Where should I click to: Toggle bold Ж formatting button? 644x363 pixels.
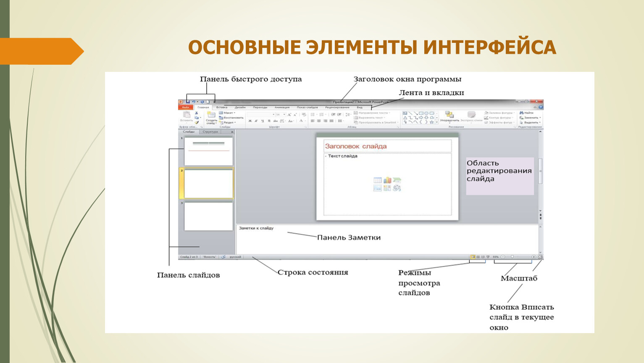click(250, 121)
